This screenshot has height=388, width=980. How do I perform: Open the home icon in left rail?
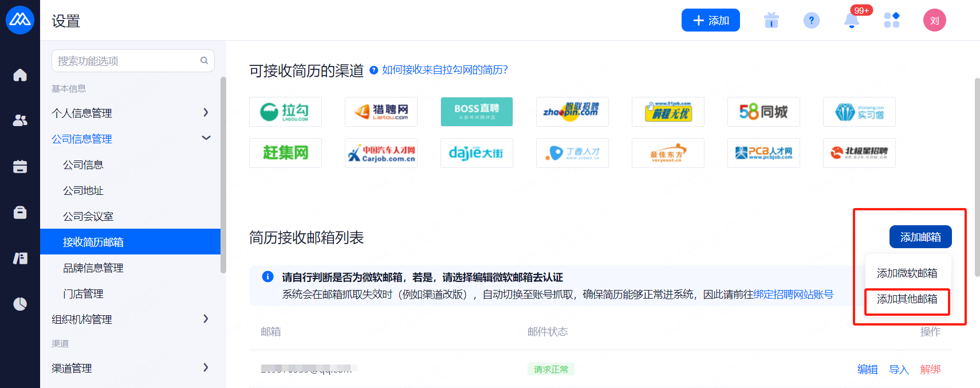click(x=20, y=75)
